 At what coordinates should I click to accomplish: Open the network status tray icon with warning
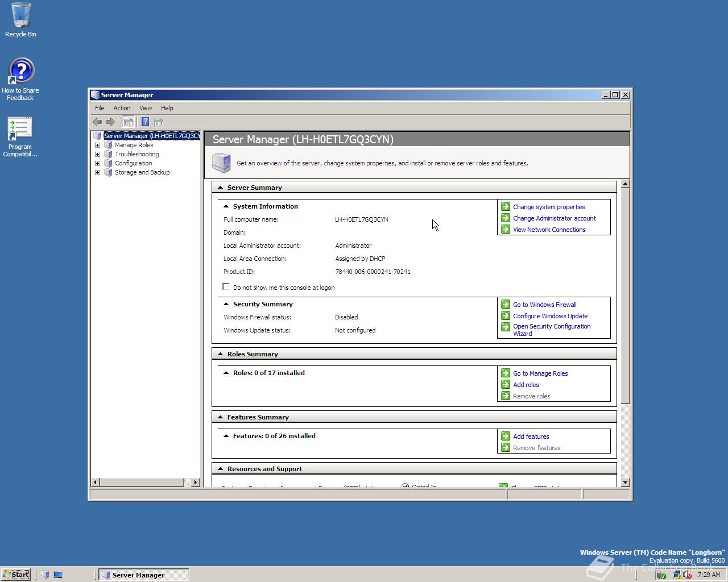pyautogui.click(x=677, y=575)
